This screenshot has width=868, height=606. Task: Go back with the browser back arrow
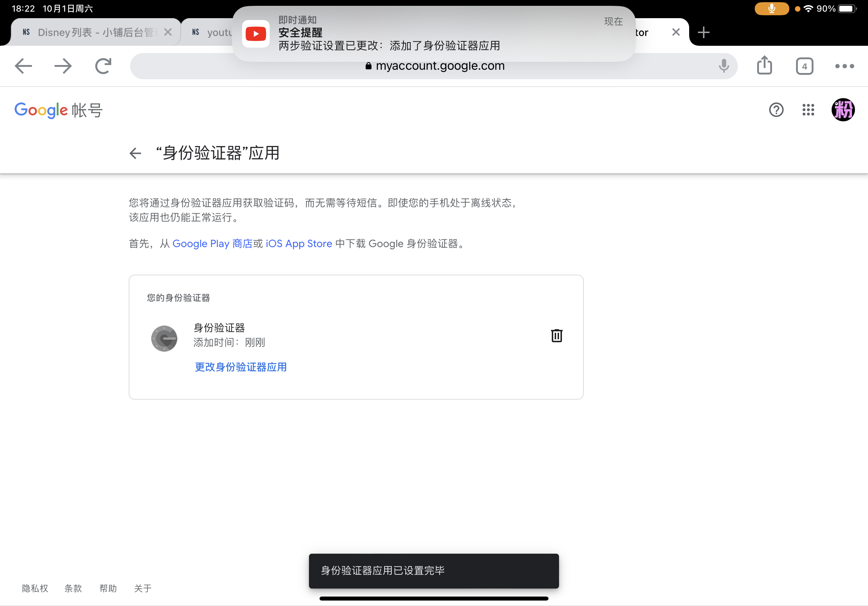(23, 66)
